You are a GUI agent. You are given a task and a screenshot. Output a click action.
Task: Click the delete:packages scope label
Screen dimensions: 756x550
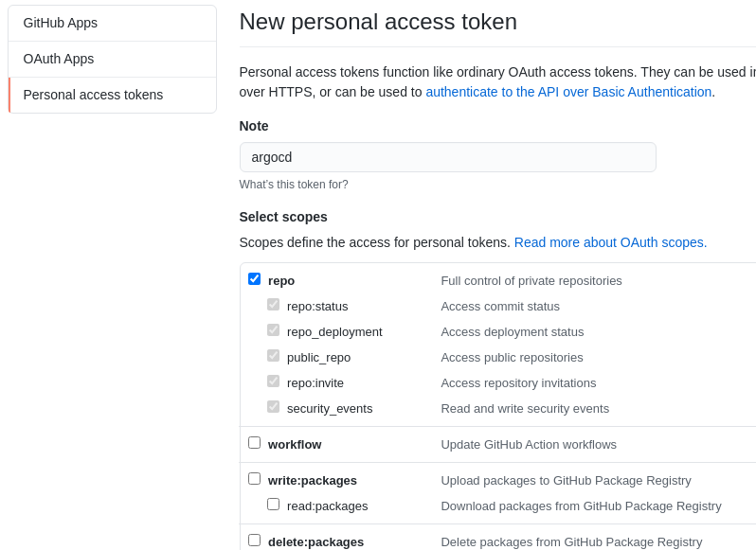(x=315, y=541)
